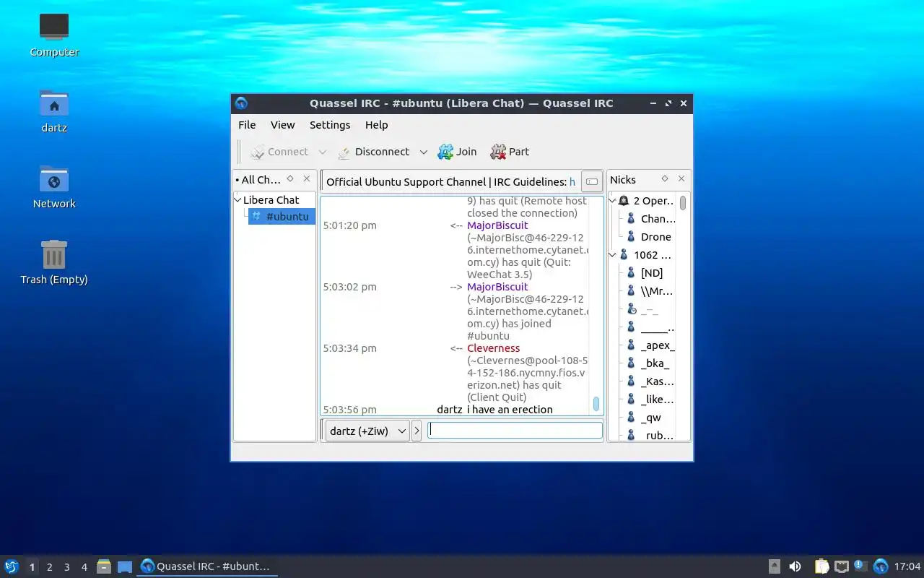Click the Part channel button
This screenshot has height=578, width=924.
tap(510, 152)
